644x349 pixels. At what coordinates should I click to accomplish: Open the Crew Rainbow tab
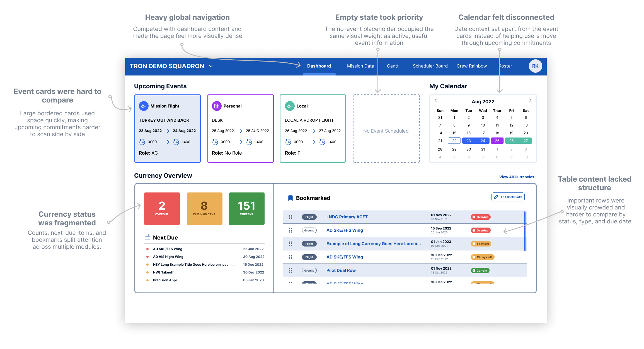[x=472, y=66]
